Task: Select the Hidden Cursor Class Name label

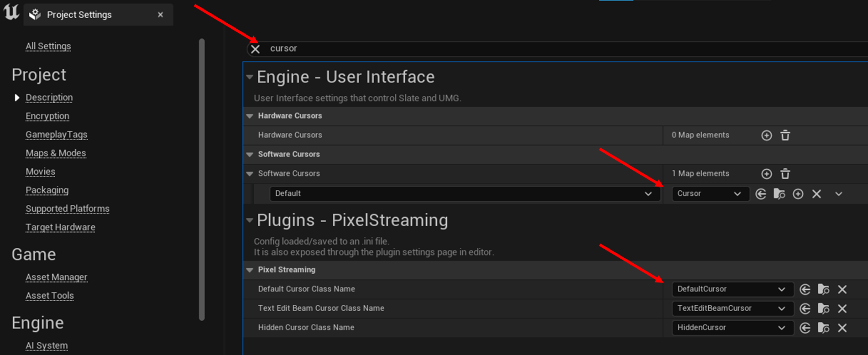Action: pos(306,327)
